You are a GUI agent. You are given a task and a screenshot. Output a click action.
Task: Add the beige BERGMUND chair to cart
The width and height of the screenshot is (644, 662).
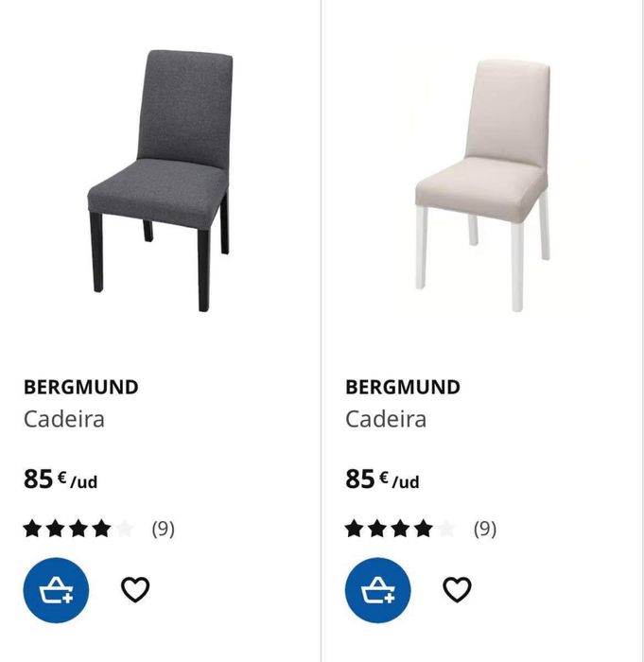pyautogui.click(x=377, y=590)
